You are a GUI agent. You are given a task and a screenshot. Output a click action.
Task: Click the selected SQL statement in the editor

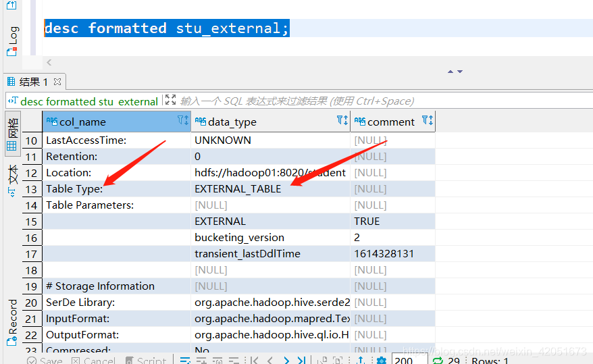tap(167, 28)
